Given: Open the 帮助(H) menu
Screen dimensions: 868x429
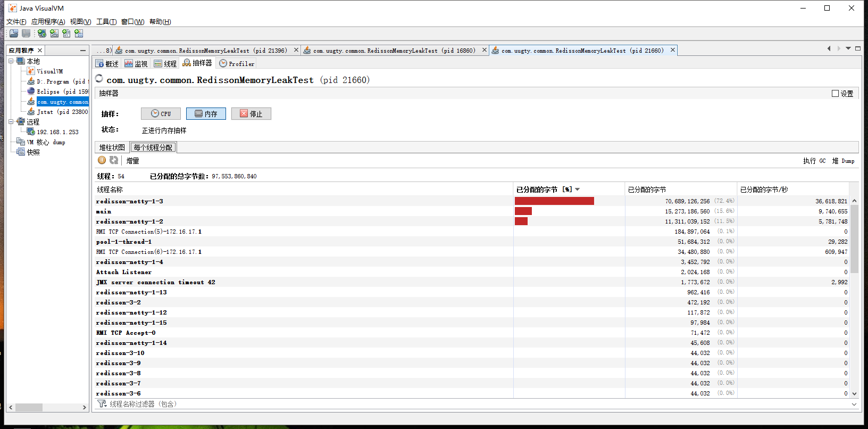Looking at the screenshot, I should point(160,22).
